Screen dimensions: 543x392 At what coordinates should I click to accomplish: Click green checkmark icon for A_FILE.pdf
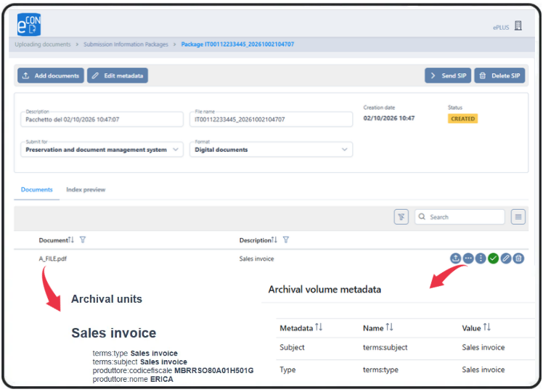click(x=493, y=258)
